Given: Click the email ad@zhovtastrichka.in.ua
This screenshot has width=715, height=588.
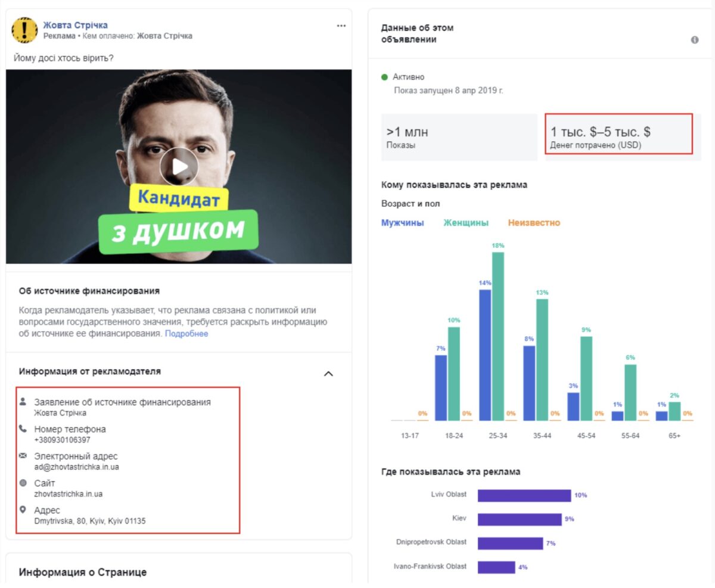Looking at the screenshot, I should [x=77, y=467].
